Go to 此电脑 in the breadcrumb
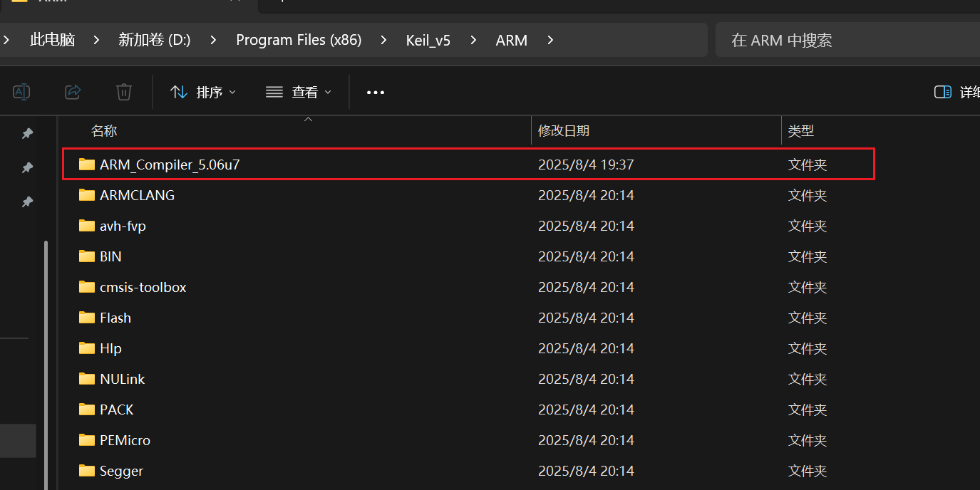Screen dimensions: 980x490 (53, 40)
